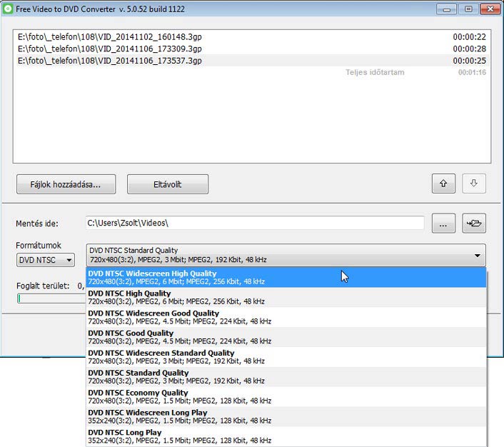Select DVD NTSC Economy Quality preset

286,397
